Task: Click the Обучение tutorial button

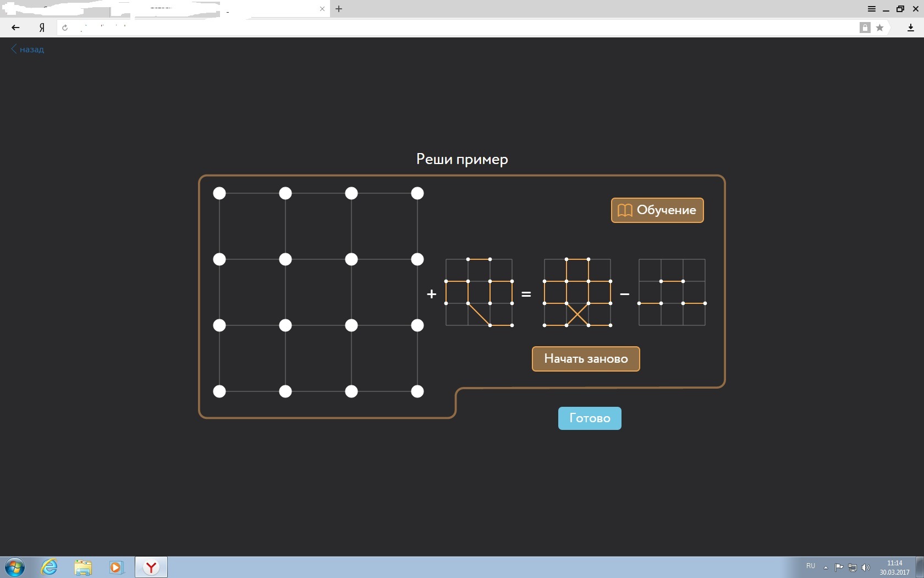Action: point(657,210)
